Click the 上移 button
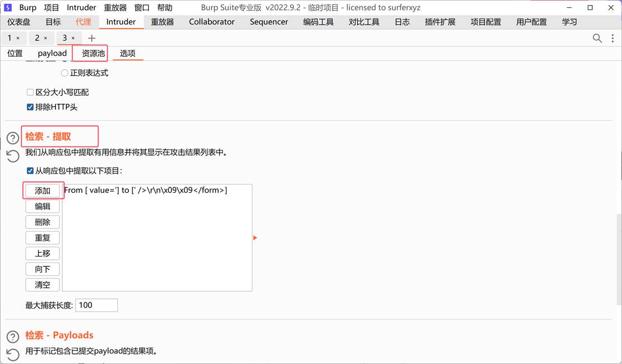The height and width of the screenshot is (364, 622). click(x=43, y=254)
